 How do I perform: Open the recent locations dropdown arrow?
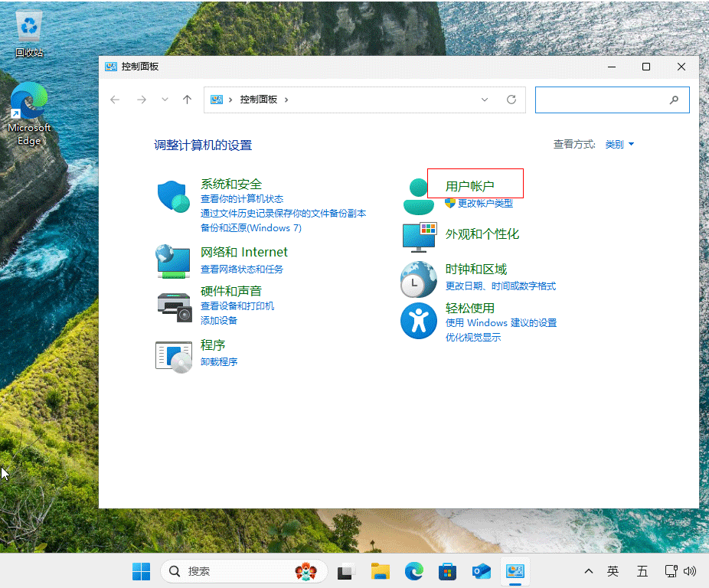165,100
